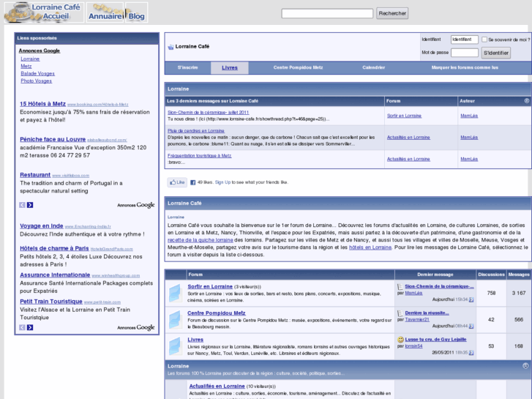Open the S'inscrire tab
The width and height of the screenshot is (532, 399).
tap(187, 67)
